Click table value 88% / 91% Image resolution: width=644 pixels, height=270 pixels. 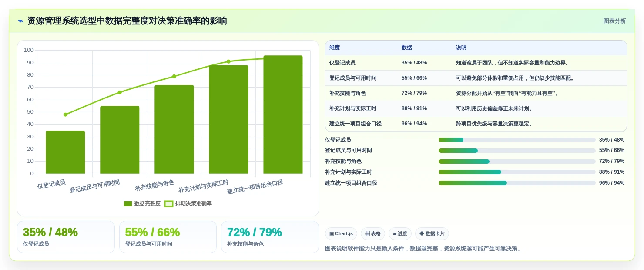coord(414,108)
